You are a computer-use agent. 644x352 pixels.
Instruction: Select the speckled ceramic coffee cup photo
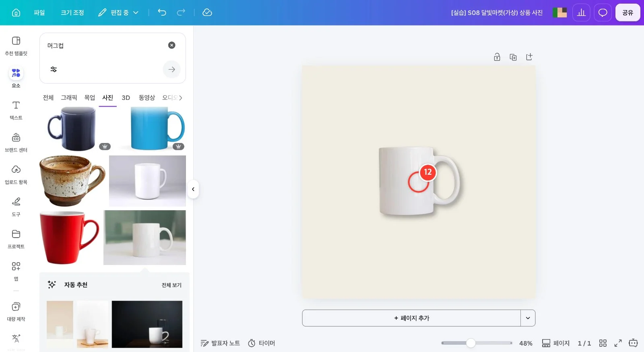72,181
